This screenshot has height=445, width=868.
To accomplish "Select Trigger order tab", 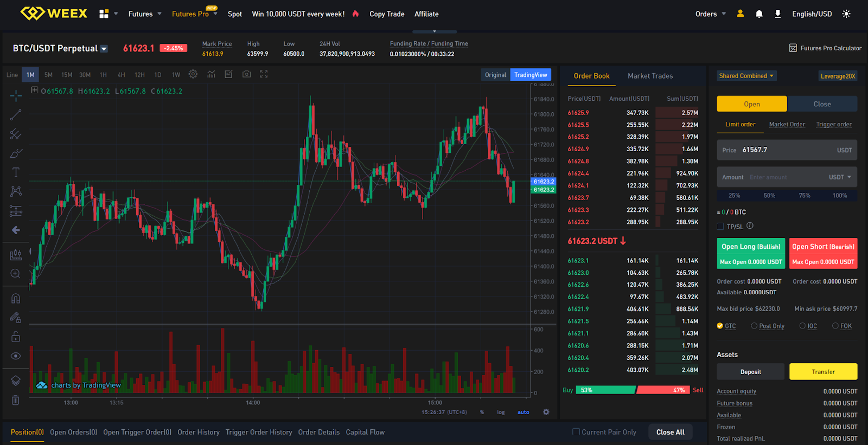I will [x=834, y=124].
